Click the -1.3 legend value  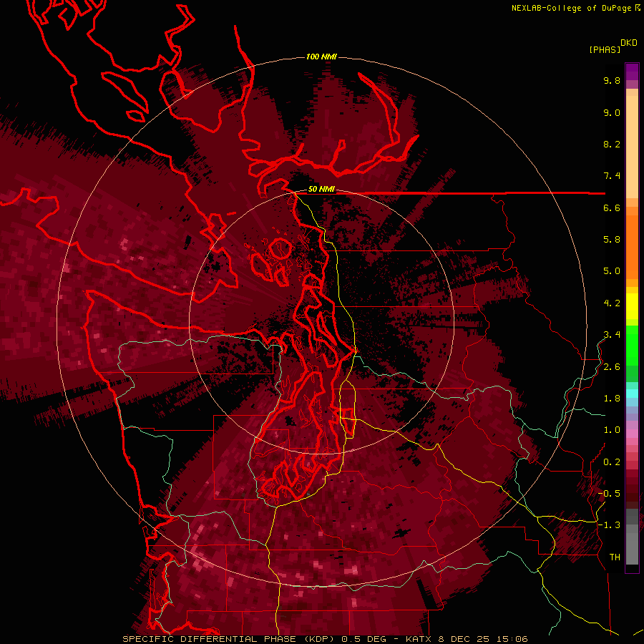point(609,525)
